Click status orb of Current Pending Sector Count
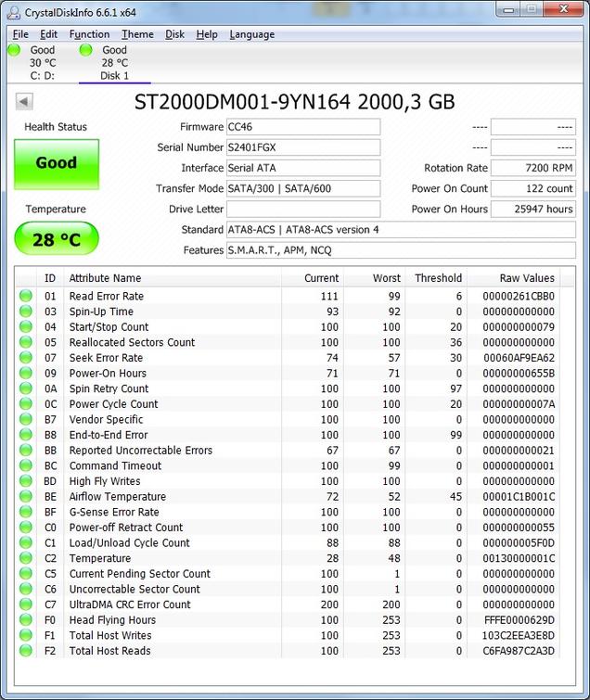The width and height of the screenshot is (590, 700). pyautogui.click(x=26, y=573)
